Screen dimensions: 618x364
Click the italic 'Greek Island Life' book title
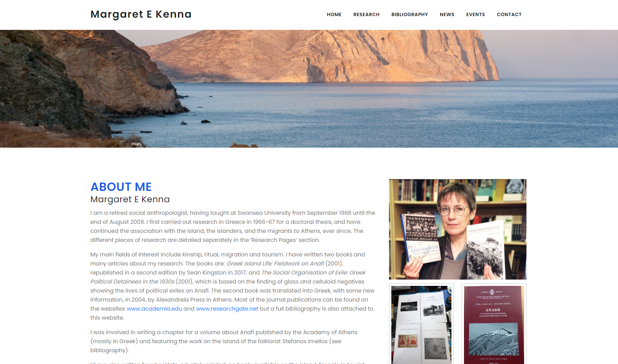pyautogui.click(x=275, y=263)
